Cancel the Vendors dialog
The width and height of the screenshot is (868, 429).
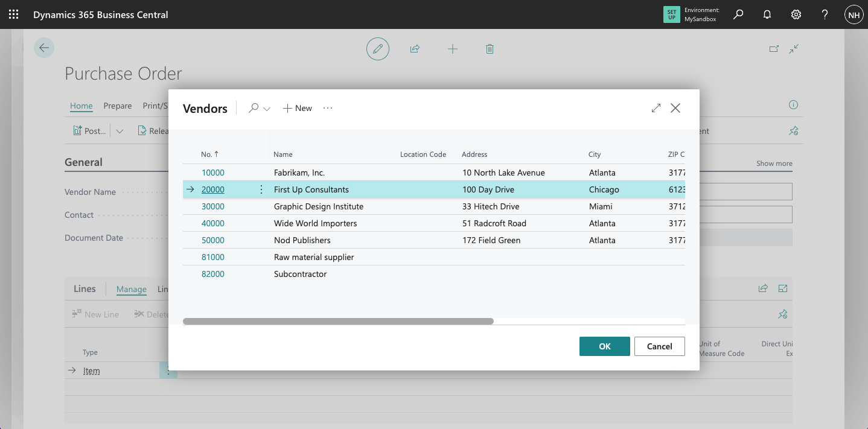[659, 346]
